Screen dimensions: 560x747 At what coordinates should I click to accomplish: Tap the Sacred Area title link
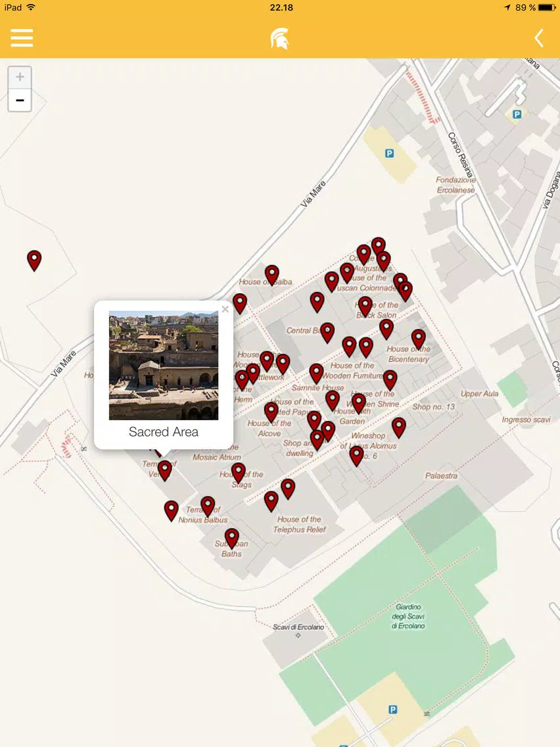point(164,432)
